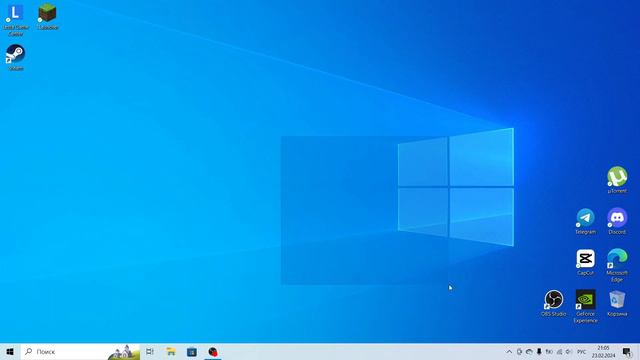This screenshot has height=360, width=640.
Task: Open the network status tray icon
Action: click(559, 351)
